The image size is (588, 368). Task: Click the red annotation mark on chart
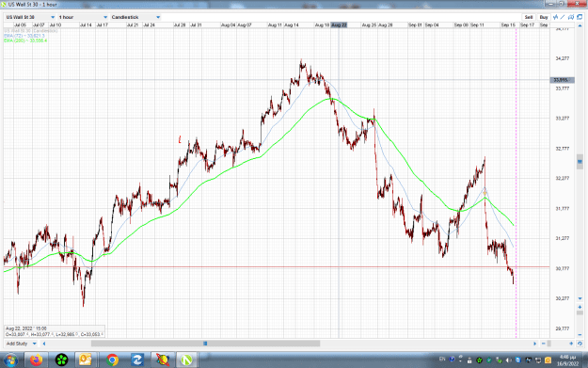(180, 140)
